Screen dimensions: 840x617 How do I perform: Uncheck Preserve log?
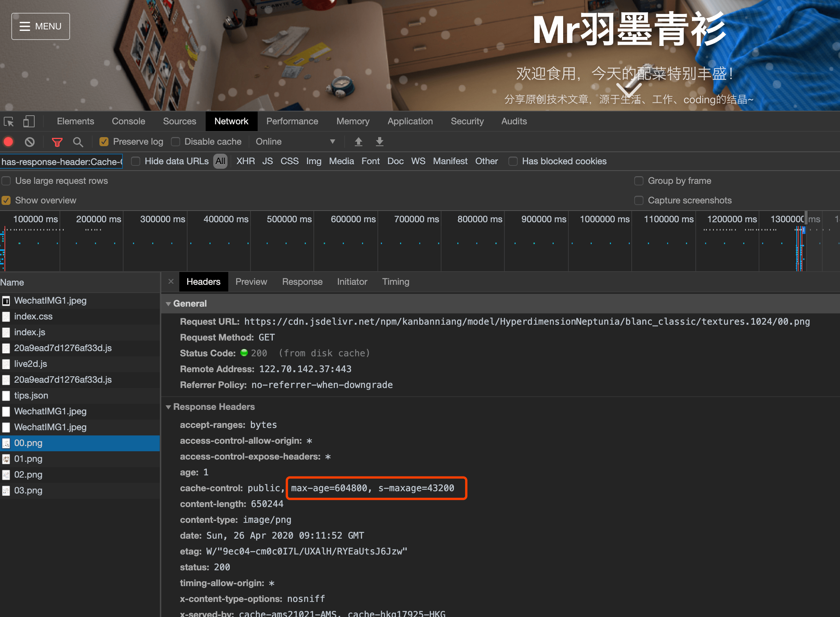(104, 142)
